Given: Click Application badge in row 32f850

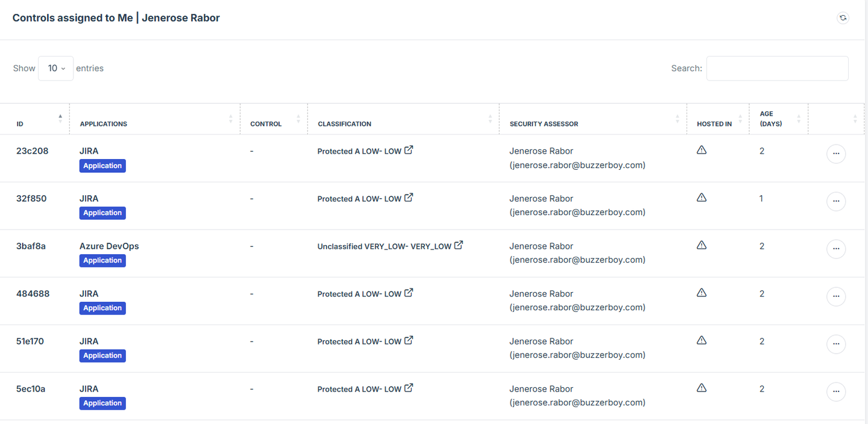Looking at the screenshot, I should pyautogui.click(x=102, y=213).
